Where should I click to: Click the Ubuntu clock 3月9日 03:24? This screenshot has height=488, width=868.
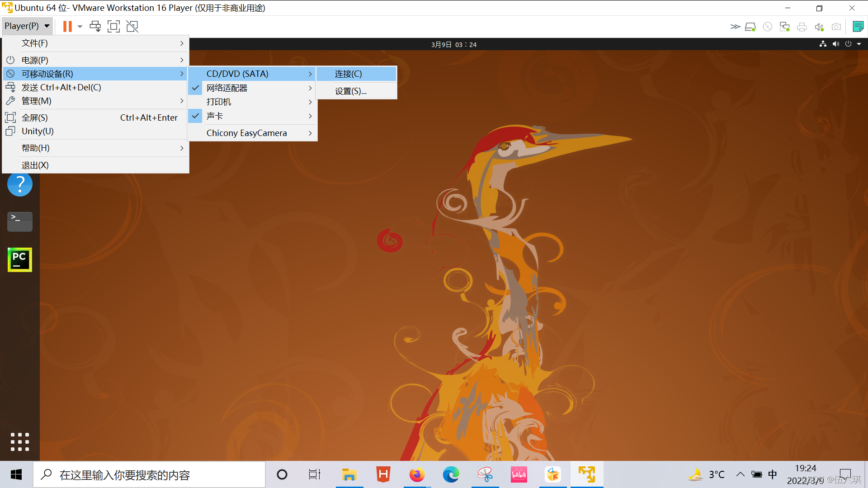point(453,44)
